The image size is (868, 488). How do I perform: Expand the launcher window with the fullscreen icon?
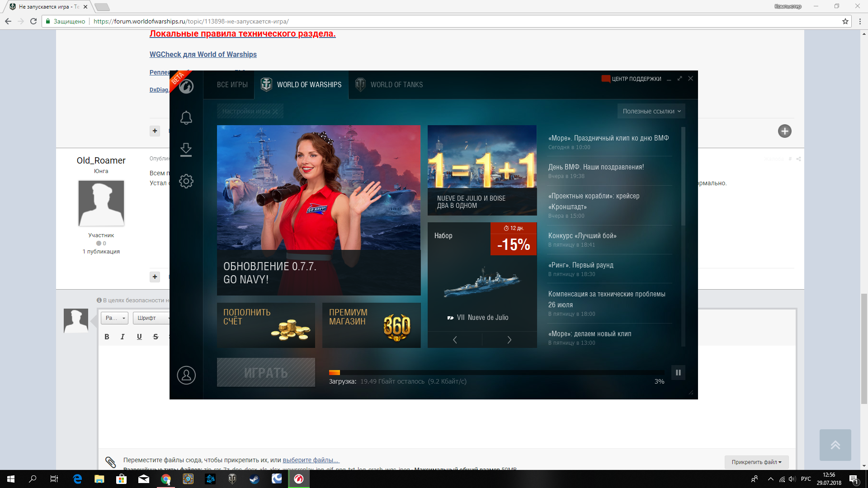[679, 79]
